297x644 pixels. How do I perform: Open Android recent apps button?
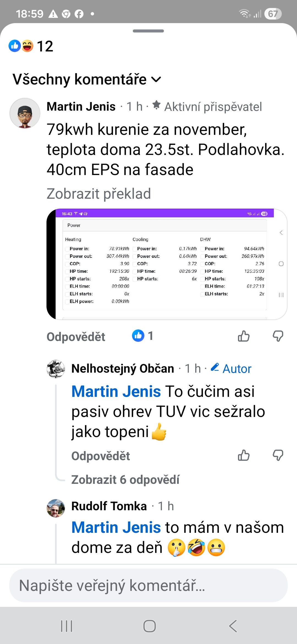[66, 626]
